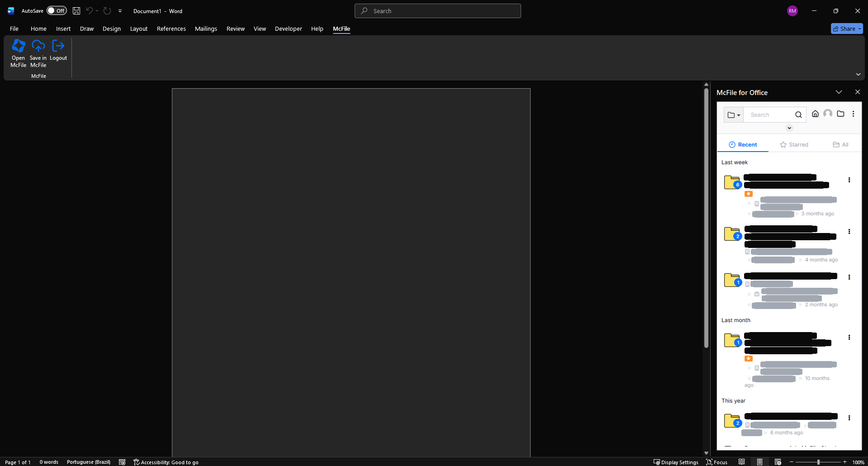Expand advanced search options chevron

789,128
